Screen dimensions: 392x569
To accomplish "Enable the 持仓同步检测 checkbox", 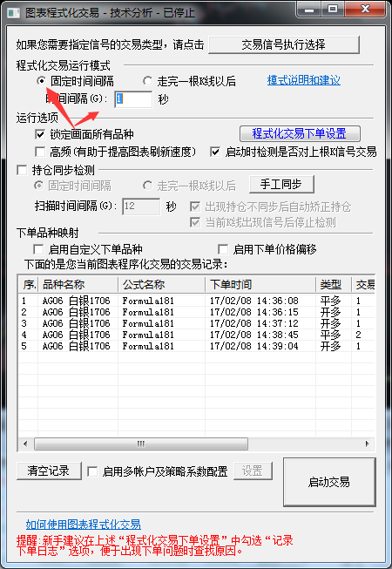I will [x=22, y=169].
